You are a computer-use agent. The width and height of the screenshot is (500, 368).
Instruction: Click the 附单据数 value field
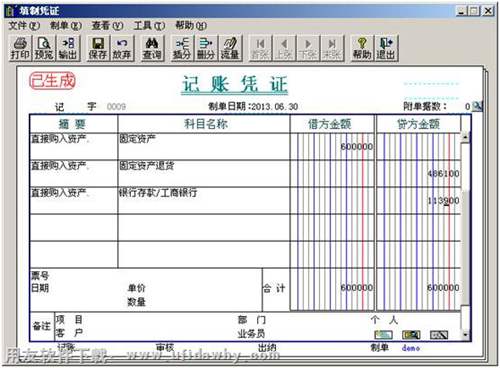[x=460, y=106]
